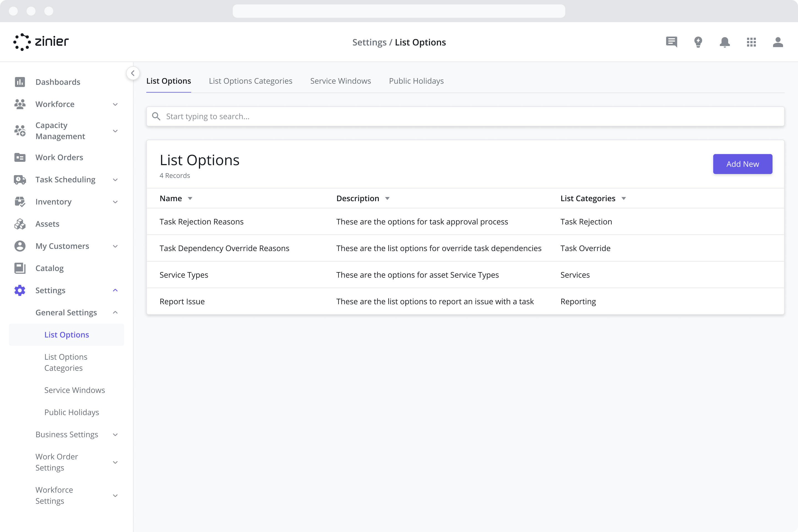Open the Task Rejection Reasons record
The height and width of the screenshot is (532, 798).
[x=201, y=221]
